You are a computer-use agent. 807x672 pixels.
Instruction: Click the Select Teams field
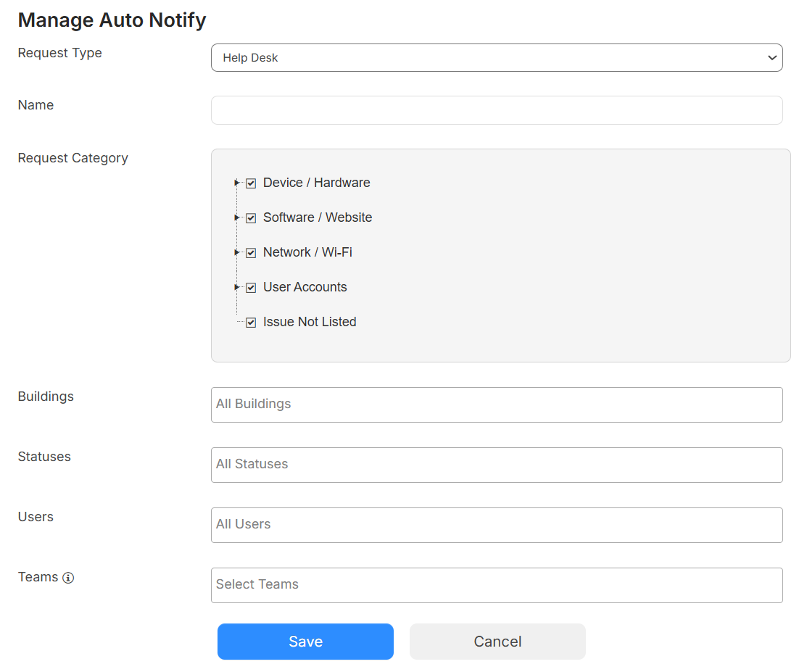coord(497,585)
